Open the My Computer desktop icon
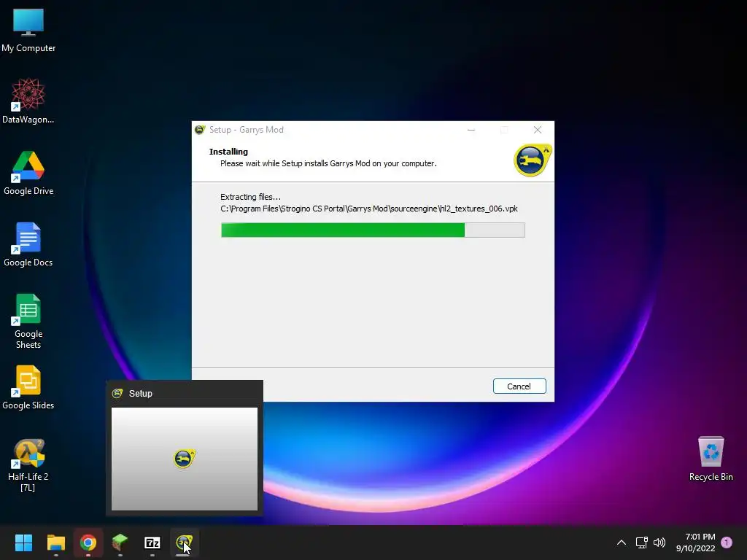This screenshot has width=747, height=560. tap(28, 30)
